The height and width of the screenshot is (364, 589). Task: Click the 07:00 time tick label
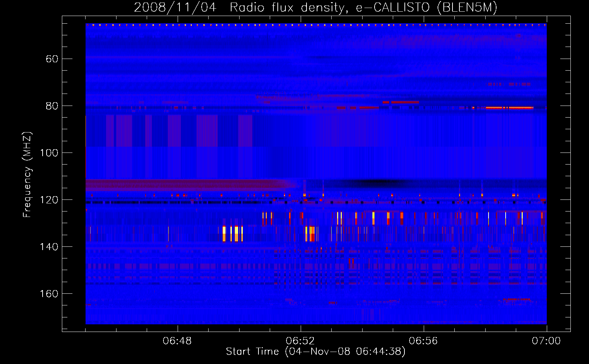coord(546,341)
